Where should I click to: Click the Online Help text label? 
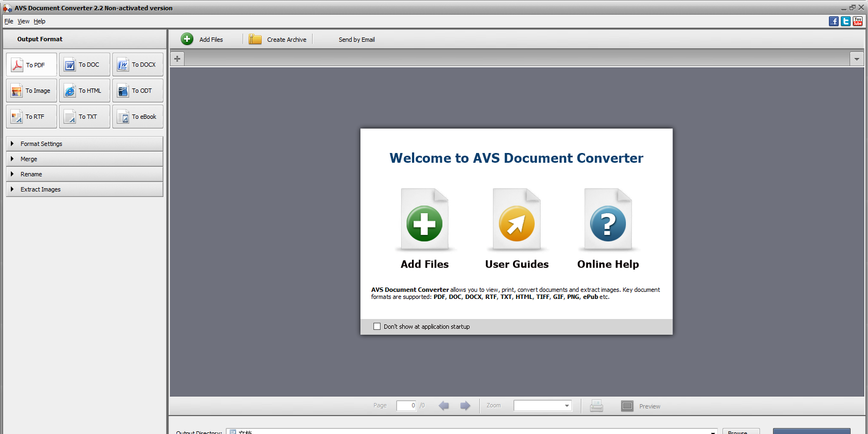pos(608,264)
